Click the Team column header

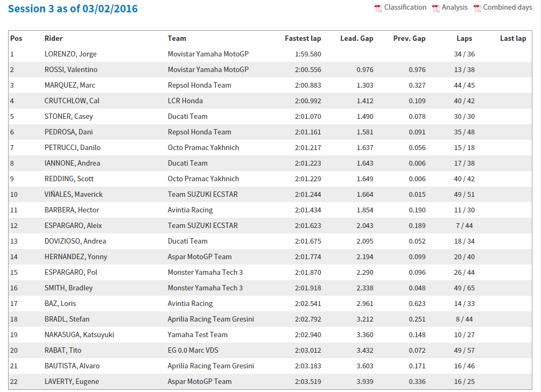177,38
